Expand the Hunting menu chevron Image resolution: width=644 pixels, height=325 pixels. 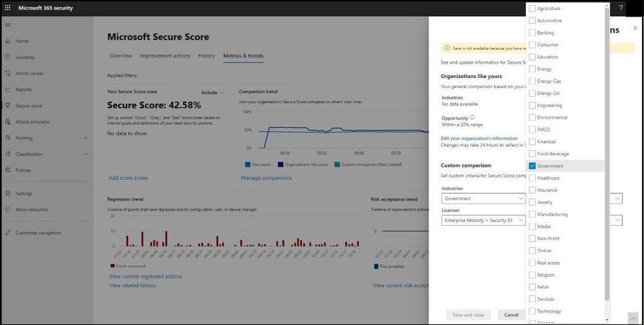click(x=85, y=138)
